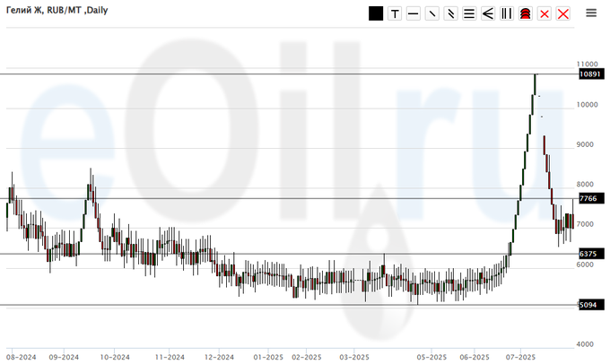Select the fan lines tool
This screenshot has width=610, height=364.
488,13
